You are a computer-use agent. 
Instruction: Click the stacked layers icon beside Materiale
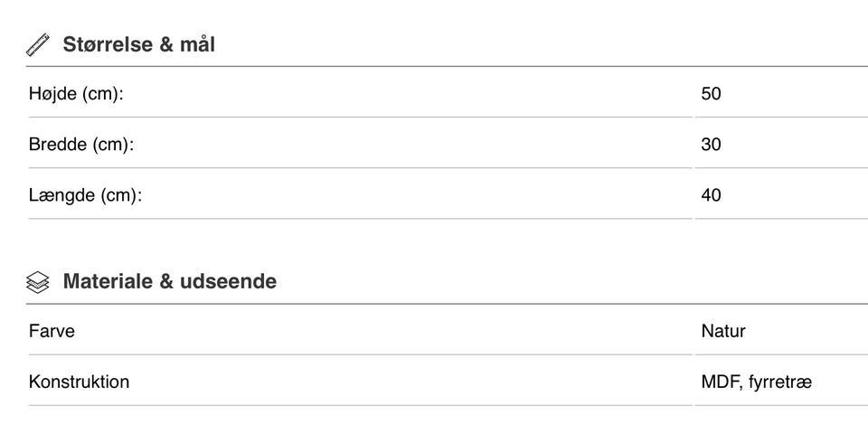(37, 282)
